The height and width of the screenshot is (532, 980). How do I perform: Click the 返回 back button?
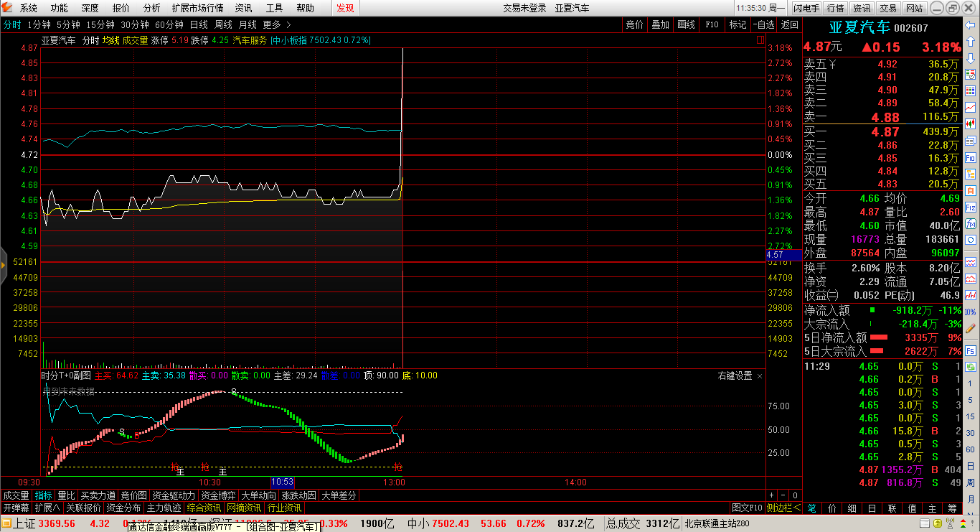click(790, 24)
